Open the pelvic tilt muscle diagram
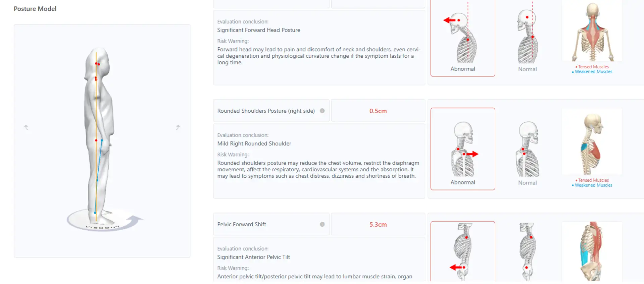Viewport: 644px width, 284px height. pyautogui.click(x=592, y=251)
